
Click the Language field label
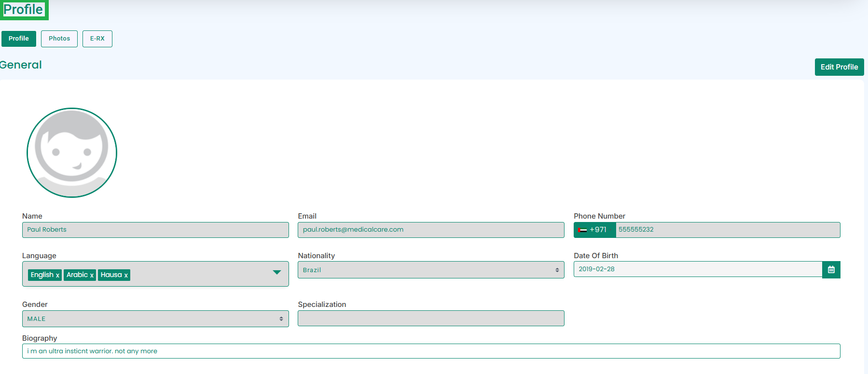[39, 256]
